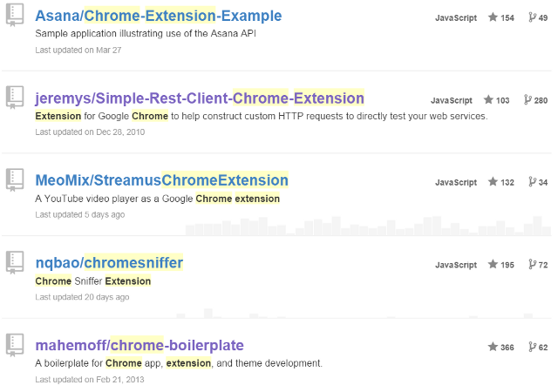Click 'Last updated on Dec 28, 2010' text
The image size is (558, 392).
coord(90,132)
